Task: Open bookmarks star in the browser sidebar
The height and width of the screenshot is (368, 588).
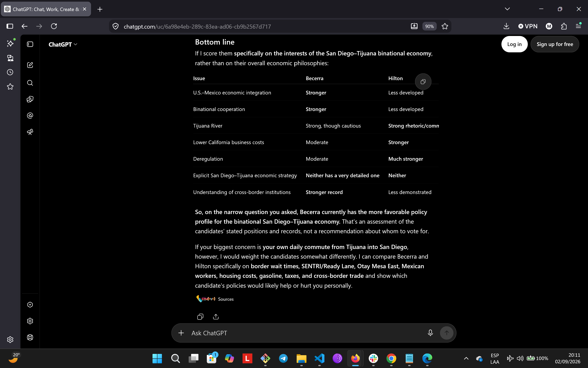Action: point(10,87)
